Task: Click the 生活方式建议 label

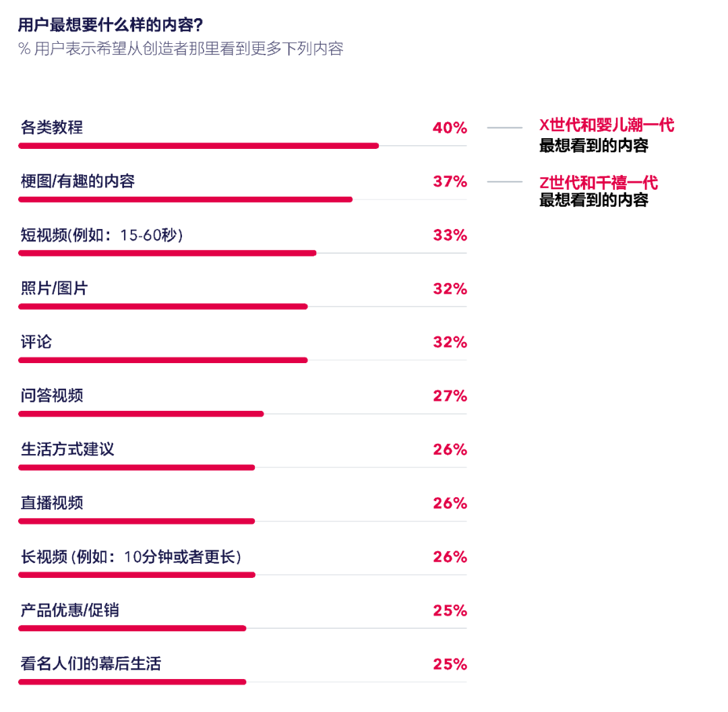Action: (x=67, y=449)
